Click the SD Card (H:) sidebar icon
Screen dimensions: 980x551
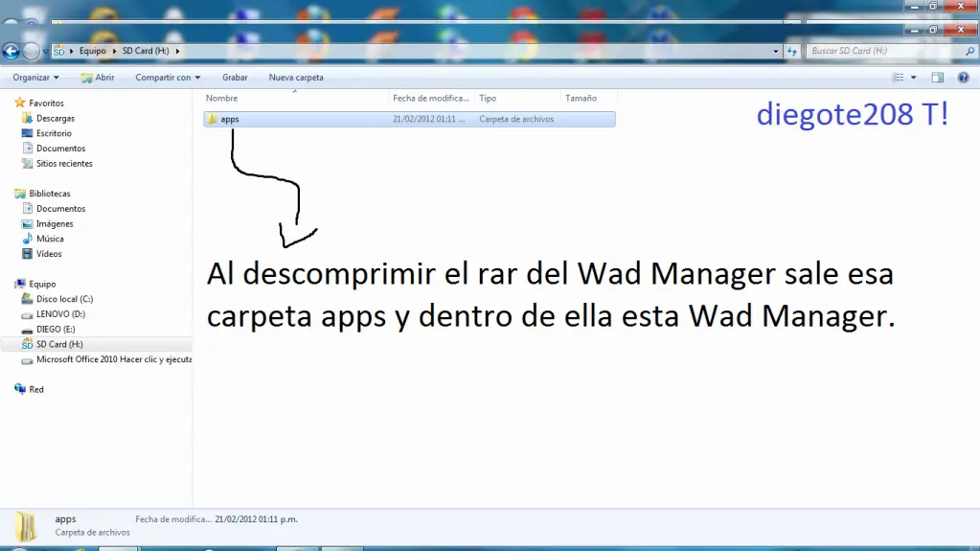pos(27,344)
